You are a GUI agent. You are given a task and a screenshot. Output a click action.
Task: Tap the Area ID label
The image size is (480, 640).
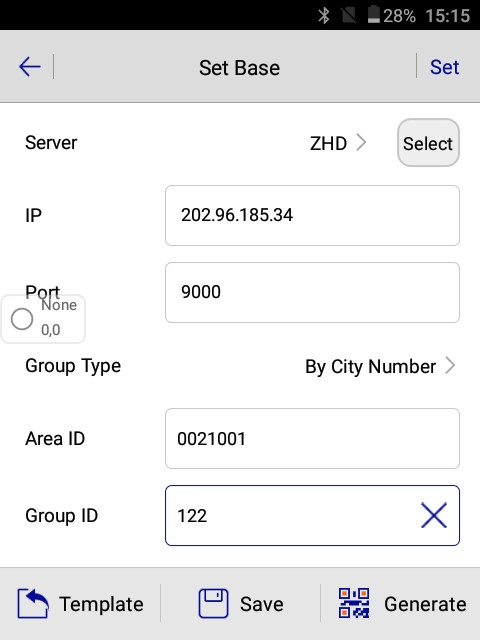click(55, 438)
